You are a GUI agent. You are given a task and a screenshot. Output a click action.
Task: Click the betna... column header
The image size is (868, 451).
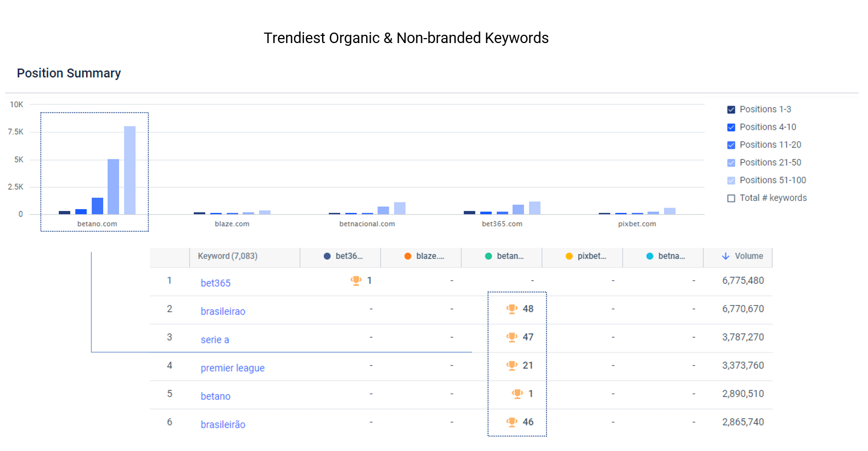click(663, 257)
